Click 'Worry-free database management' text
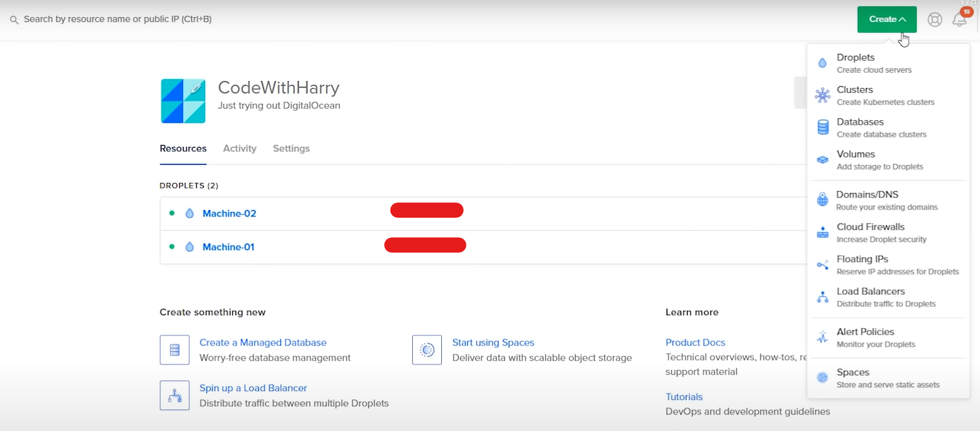Image resolution: width=980 pixels, height=431 pixels. (275, 358)
